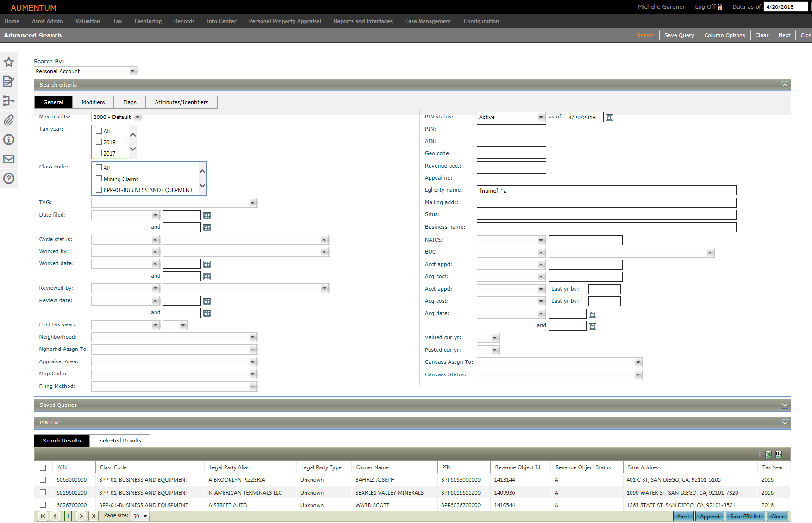Open the PIN status dropdown
Screen dimensions: 812x523
point(541,118)
